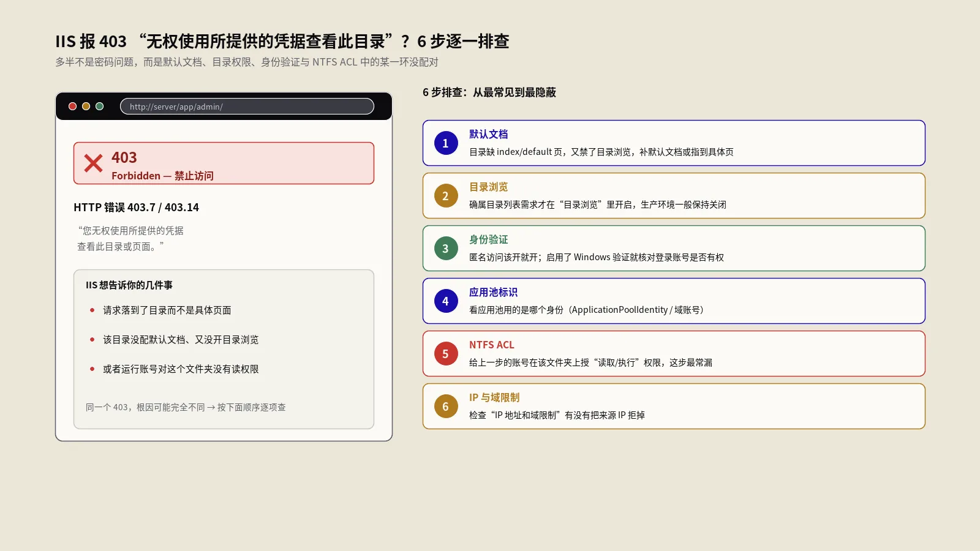This screenshot has width=980, height=551.
Task: Click the subtitle 多半不是密码问题
Action: tap(247, 62)
